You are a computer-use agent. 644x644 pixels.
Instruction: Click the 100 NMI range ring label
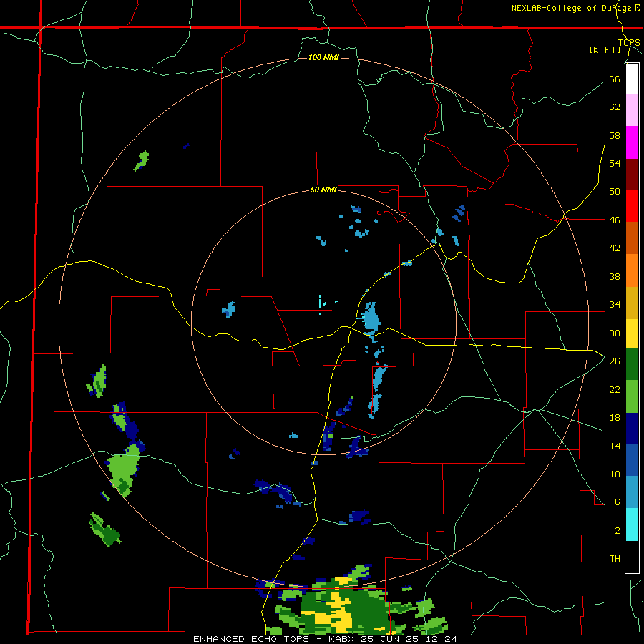coord(323,57)
